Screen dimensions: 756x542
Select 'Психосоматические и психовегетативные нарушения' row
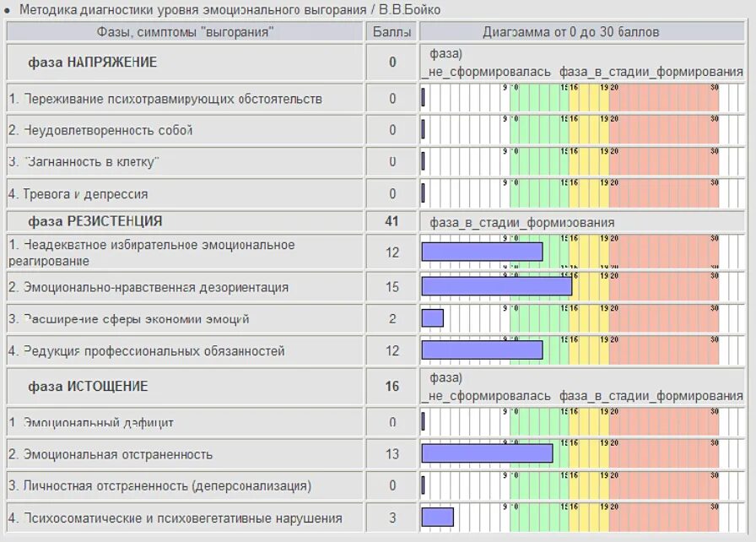click(x=185, y=518)
